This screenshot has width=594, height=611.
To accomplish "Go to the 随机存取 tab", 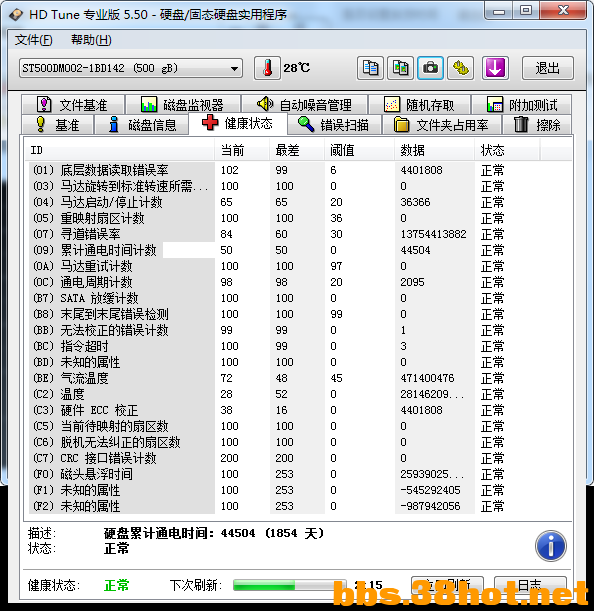I will 419,104.
